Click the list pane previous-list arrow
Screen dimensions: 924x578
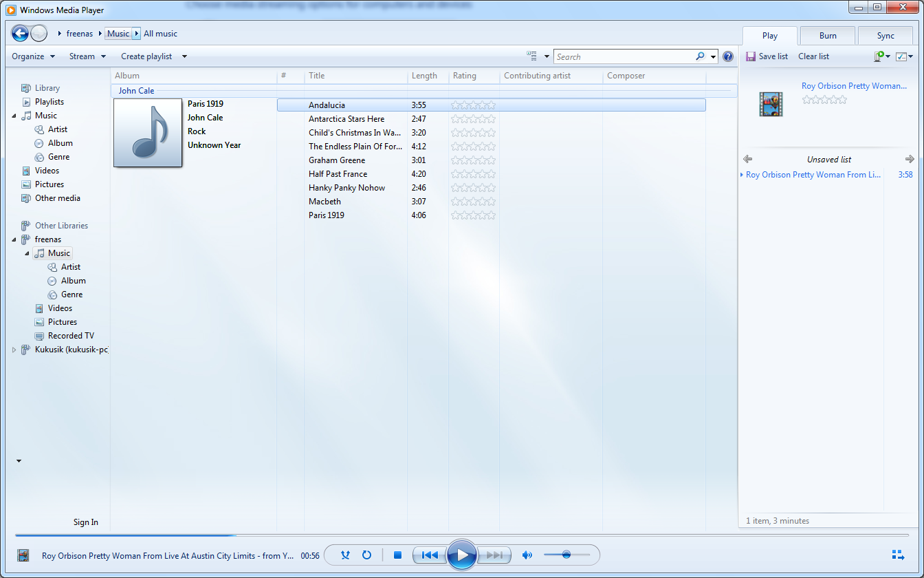pyautogui.click(x=748, y=159)
